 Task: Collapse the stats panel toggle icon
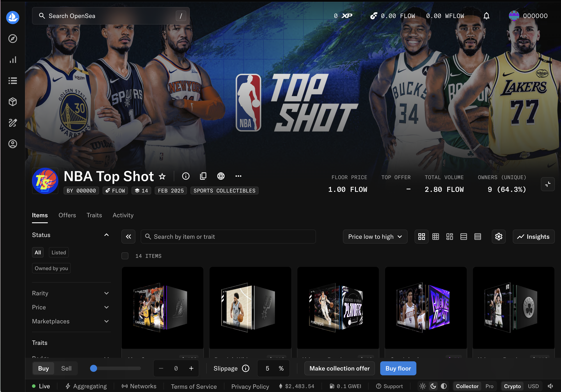(548, 184)
